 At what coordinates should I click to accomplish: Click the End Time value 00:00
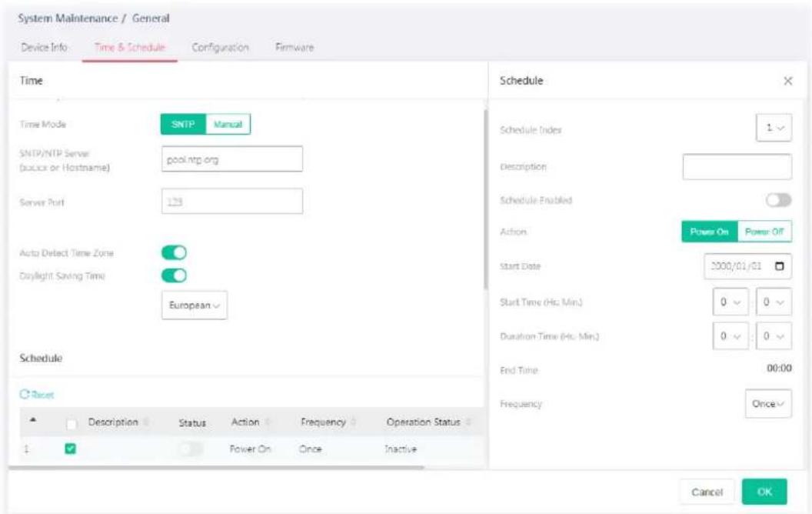tap(779, 369)
